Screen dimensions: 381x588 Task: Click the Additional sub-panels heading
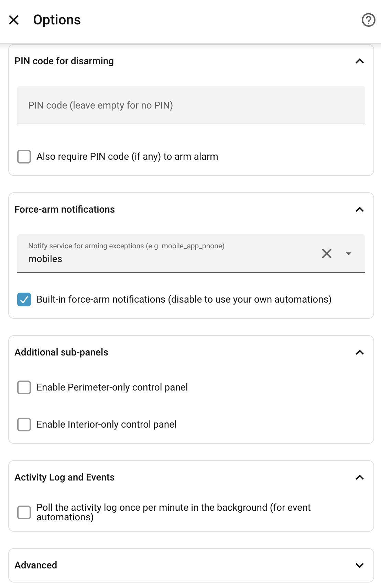61,352
